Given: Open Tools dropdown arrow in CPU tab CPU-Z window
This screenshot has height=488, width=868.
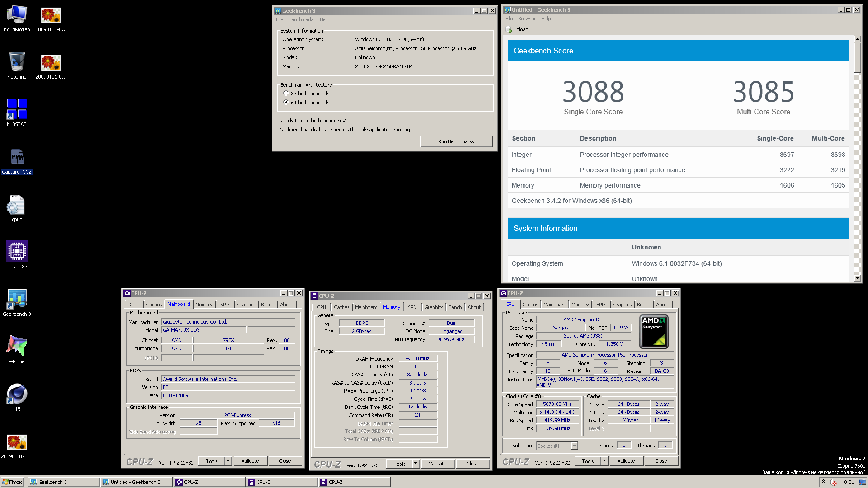Looking at the screenshot, I should [604, 461].
